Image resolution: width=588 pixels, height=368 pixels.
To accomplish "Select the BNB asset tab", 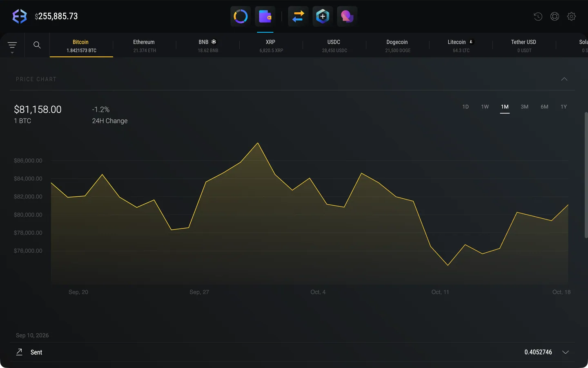I will point(208,45).
